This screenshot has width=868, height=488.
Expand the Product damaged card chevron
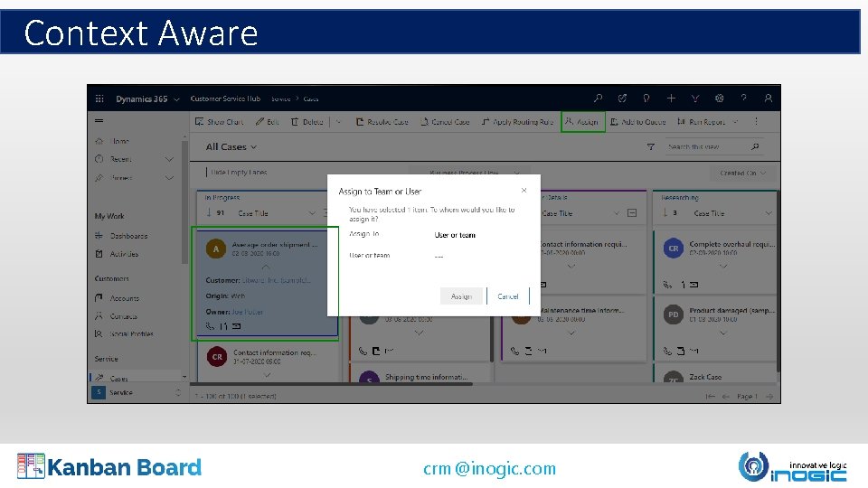click(723, 333)
